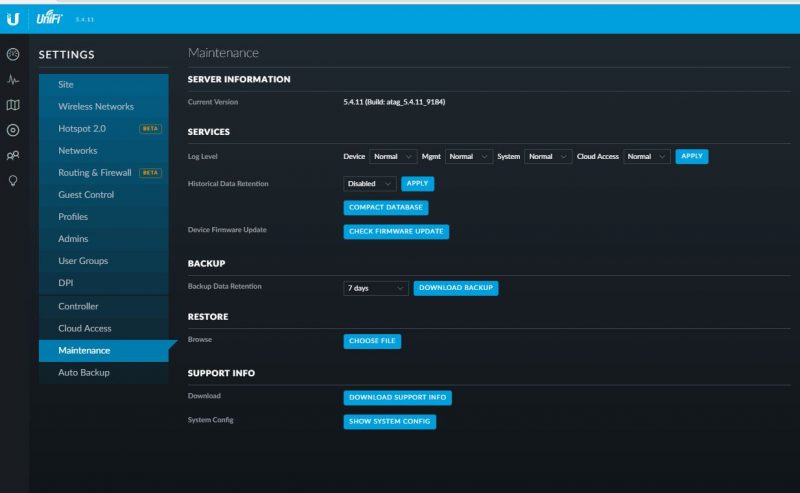This screenshot has height=493, width=800.
Task: Expand Backup Data Retention 7 days dropdown
Action: 376,288
